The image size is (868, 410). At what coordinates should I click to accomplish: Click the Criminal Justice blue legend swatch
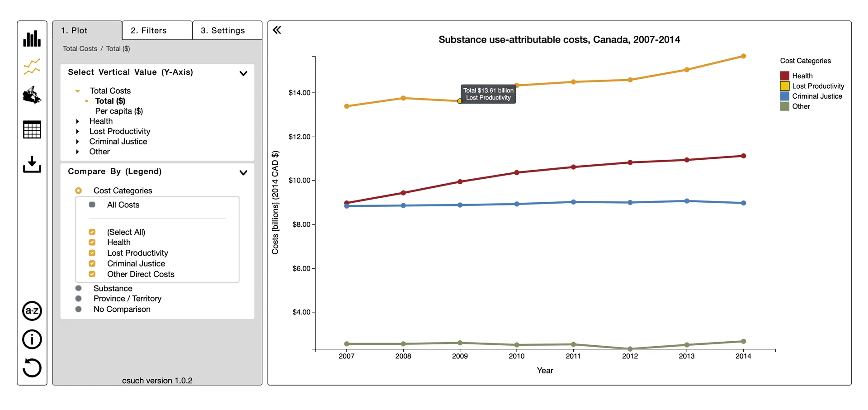pos(785,96)
